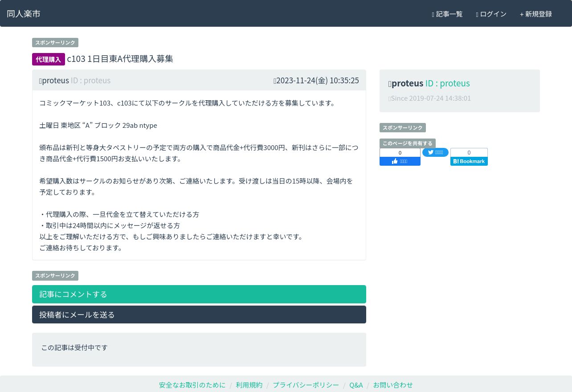The image size is (572, 392).
Task: Click the Hatena bookmark count box
Action: point(469,153)
